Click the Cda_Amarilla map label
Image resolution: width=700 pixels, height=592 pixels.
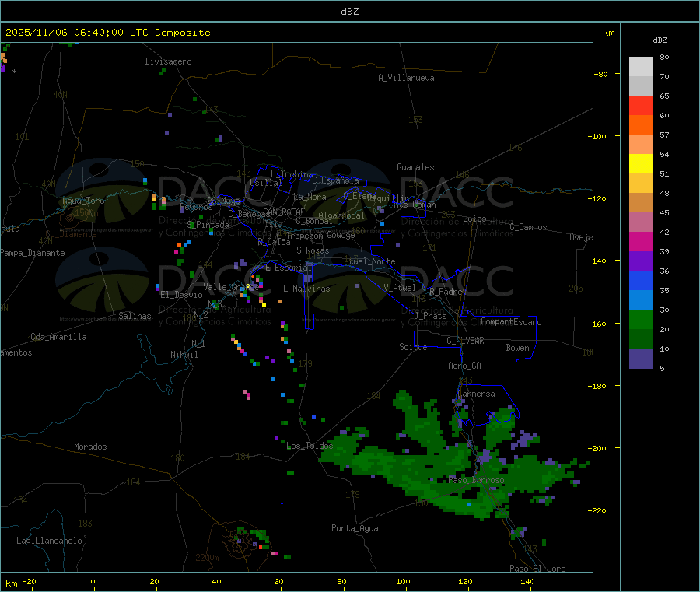(58, 337)
